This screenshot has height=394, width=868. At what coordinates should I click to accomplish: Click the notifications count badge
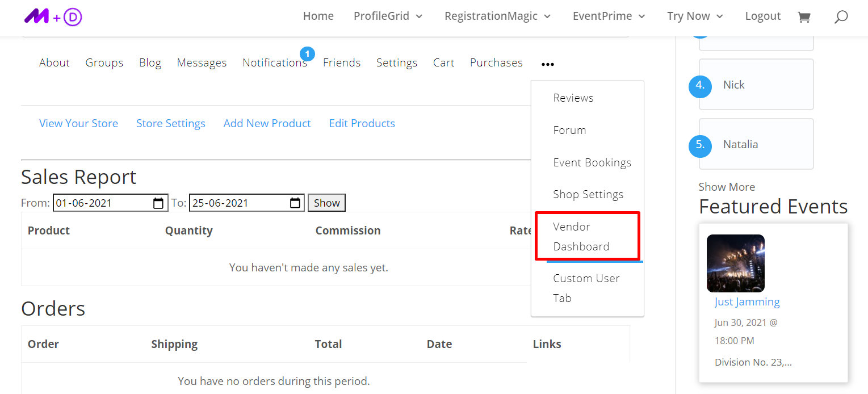307,54
